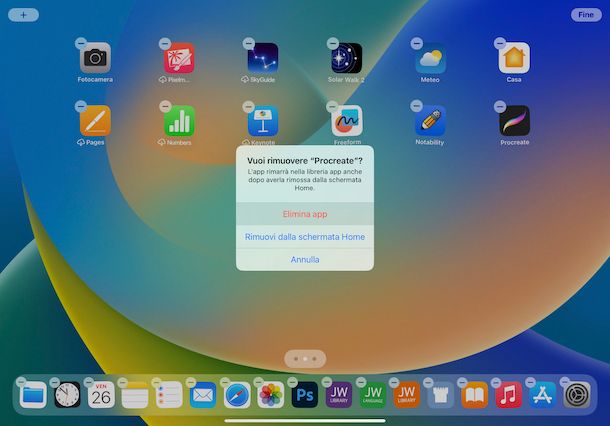Tap the minus badge on dock App Store icon
Screen dimensions: 610x426
coord(530,382)
